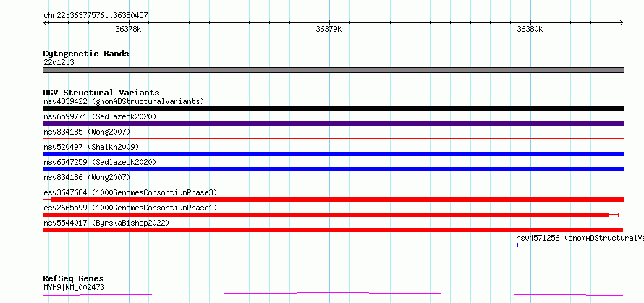Click the chr22:36377576..36380457 coordinates label

click(96, 16)
